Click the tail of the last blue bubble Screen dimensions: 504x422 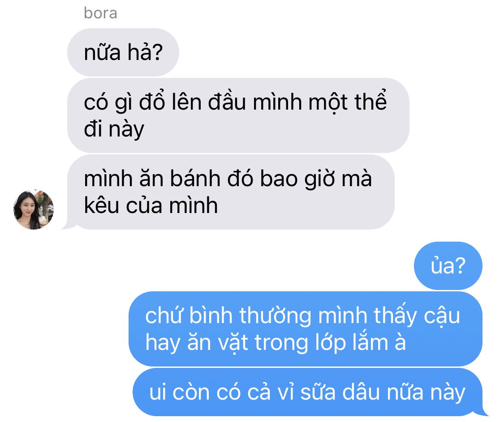pyautogui.click(x=484, y=412)
